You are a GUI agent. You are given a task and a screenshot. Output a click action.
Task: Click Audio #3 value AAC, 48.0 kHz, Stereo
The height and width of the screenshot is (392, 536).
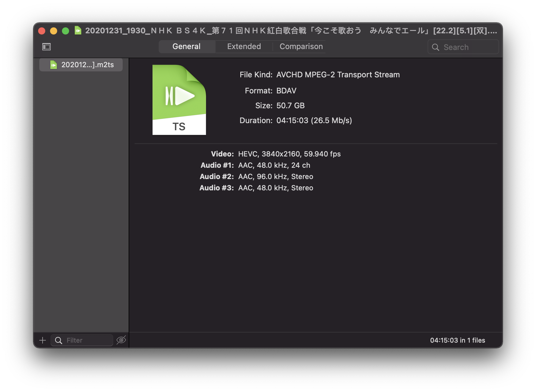(275, 188)
